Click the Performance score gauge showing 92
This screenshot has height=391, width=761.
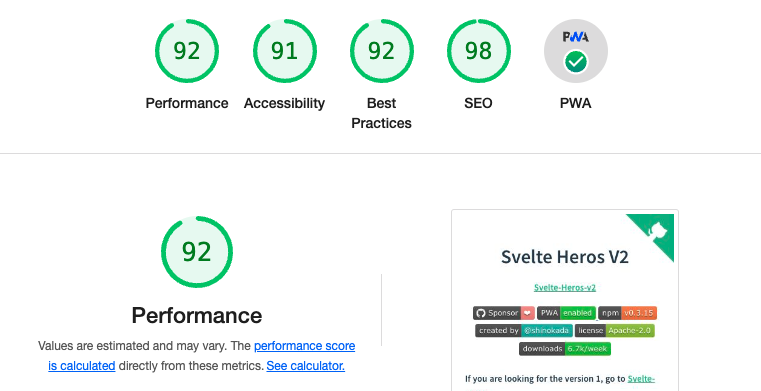(x=187, y=51)
